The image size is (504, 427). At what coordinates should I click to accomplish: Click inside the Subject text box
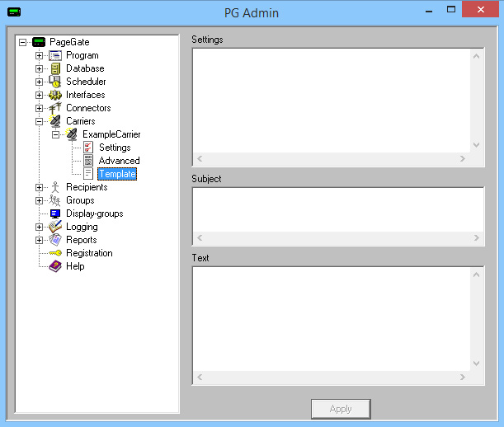click(338, 210)
